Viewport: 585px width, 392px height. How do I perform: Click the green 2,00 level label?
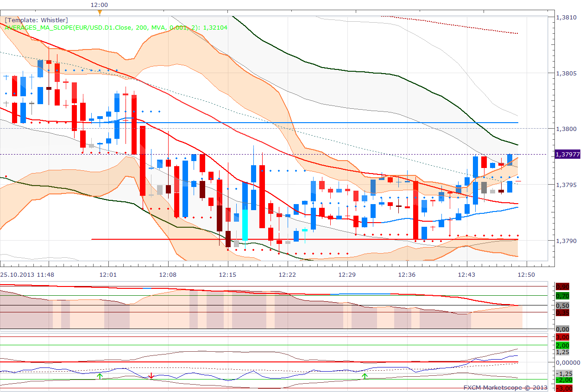coord(562,345)
